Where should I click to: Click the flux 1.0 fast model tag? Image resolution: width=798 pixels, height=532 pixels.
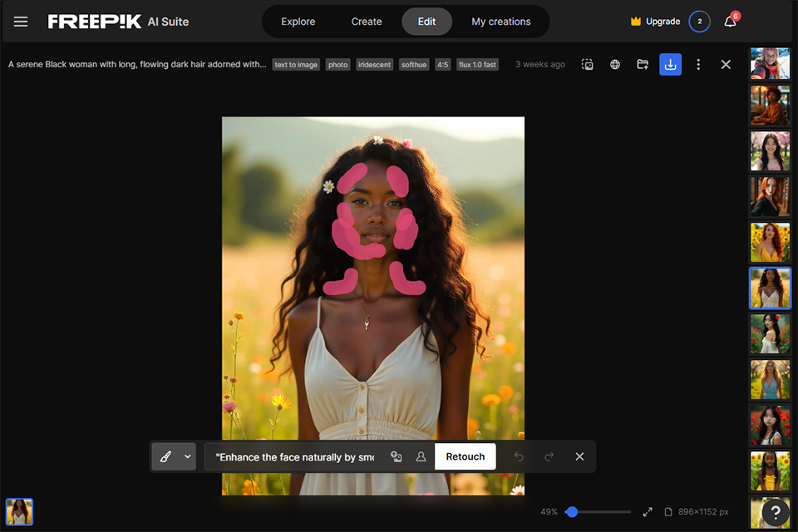477,65
